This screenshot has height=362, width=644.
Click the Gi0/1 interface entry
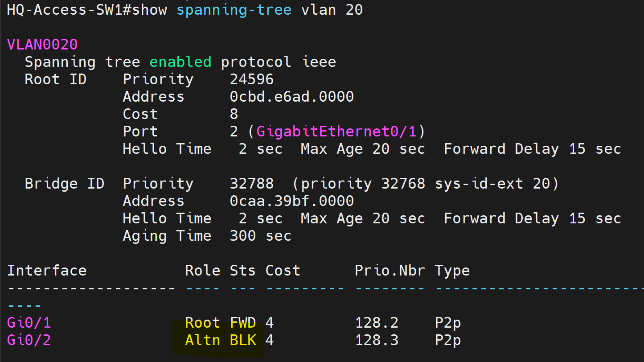(x=29, y=323)
